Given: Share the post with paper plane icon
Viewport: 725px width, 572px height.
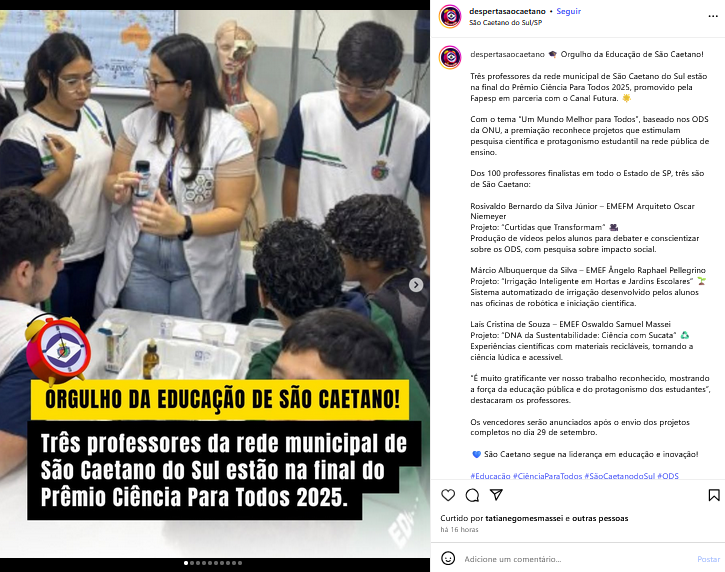Looking at the screenshot, I should (496, 495).
